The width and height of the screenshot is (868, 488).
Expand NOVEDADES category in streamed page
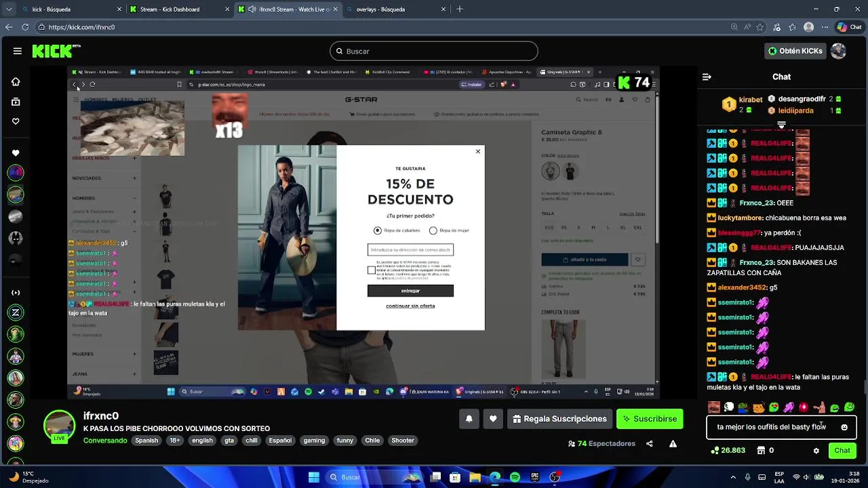(x=134, y=178)
